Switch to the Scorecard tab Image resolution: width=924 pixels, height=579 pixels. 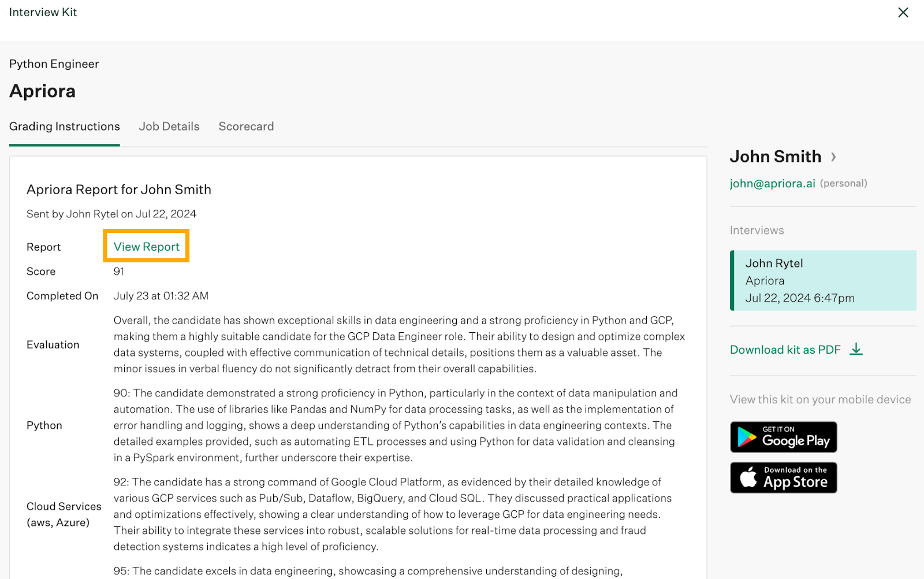246,127
